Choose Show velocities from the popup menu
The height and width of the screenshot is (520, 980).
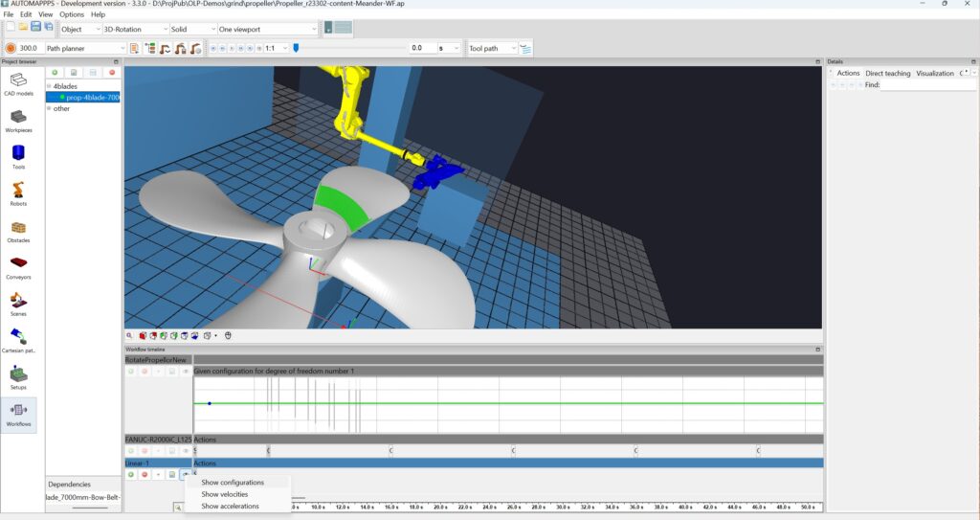224,494
